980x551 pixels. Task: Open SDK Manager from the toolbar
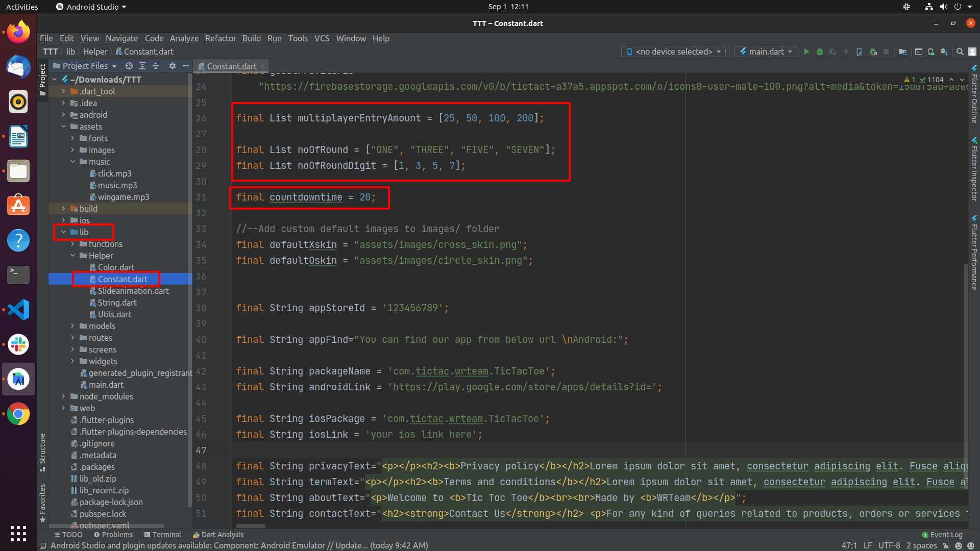coord(944,52)
